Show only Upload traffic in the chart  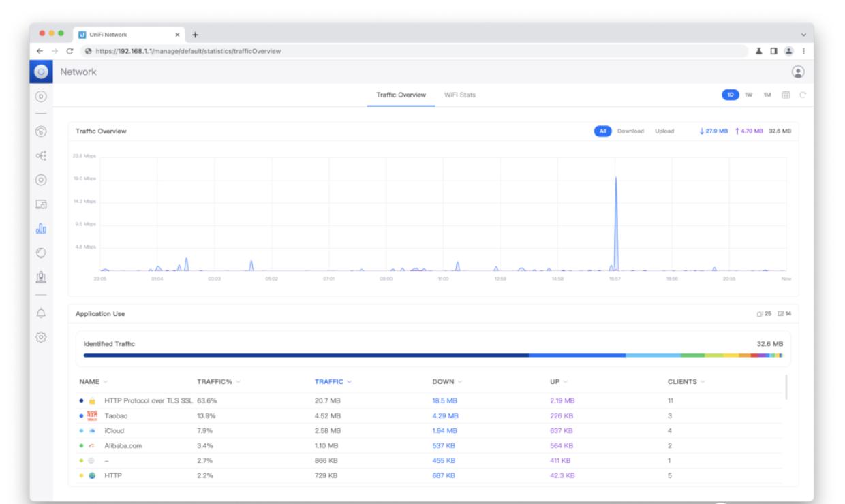[x=664, y=131]
